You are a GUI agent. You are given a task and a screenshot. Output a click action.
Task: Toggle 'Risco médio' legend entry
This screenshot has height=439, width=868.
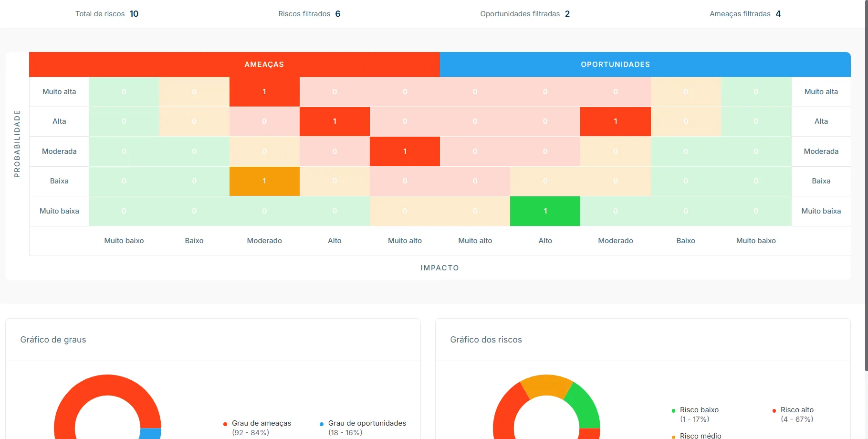click(x=697, y=436)
